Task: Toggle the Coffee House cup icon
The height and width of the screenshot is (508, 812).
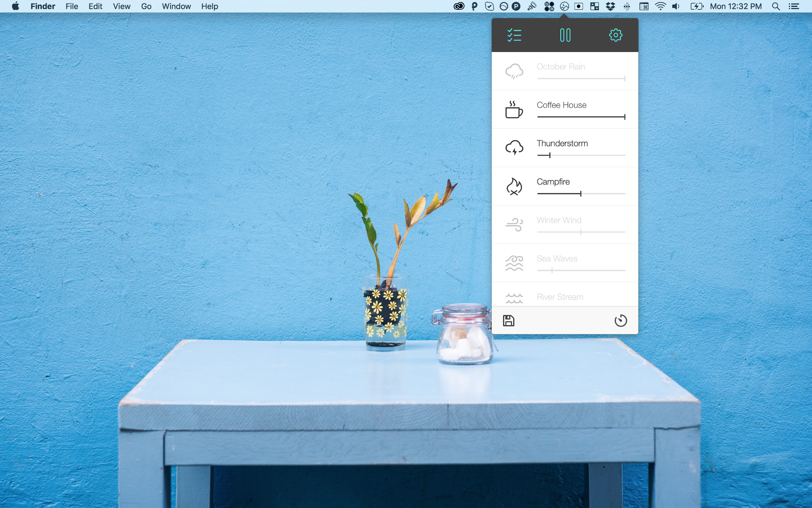Action: coord(514,110)
